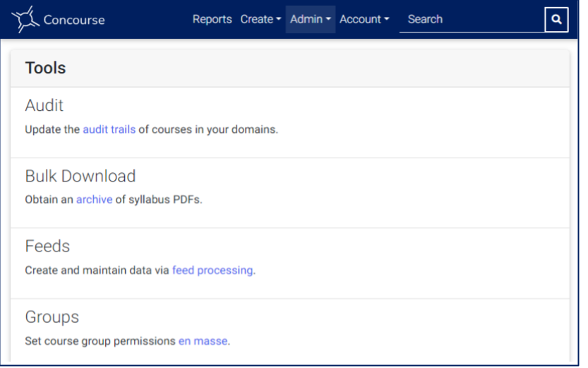The height and width of the screenshot is (368, 588).
Task: Click 'of courses in your domains' text
Action: [x=208, y=129]
